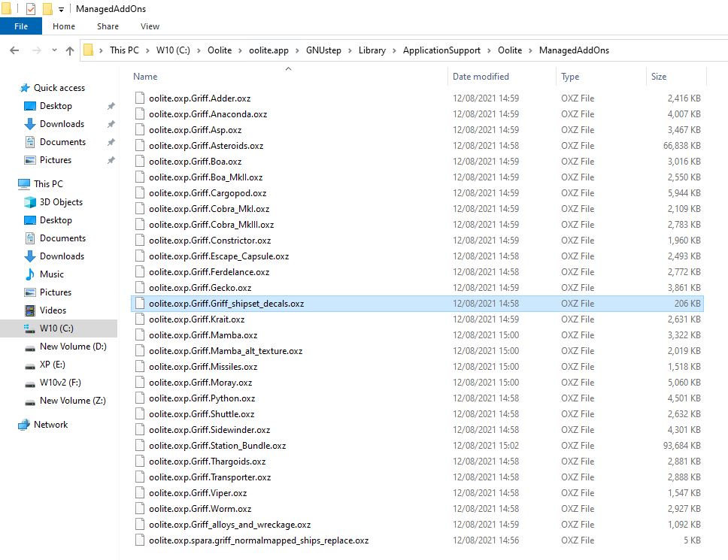Expand the Recent locations dropdown chevron

53,50
